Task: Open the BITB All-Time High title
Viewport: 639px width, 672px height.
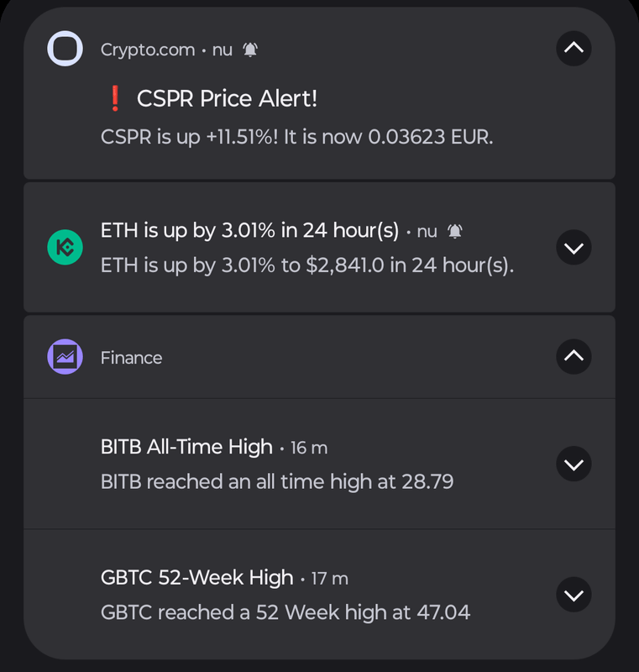Action: [x=186, y=447]
